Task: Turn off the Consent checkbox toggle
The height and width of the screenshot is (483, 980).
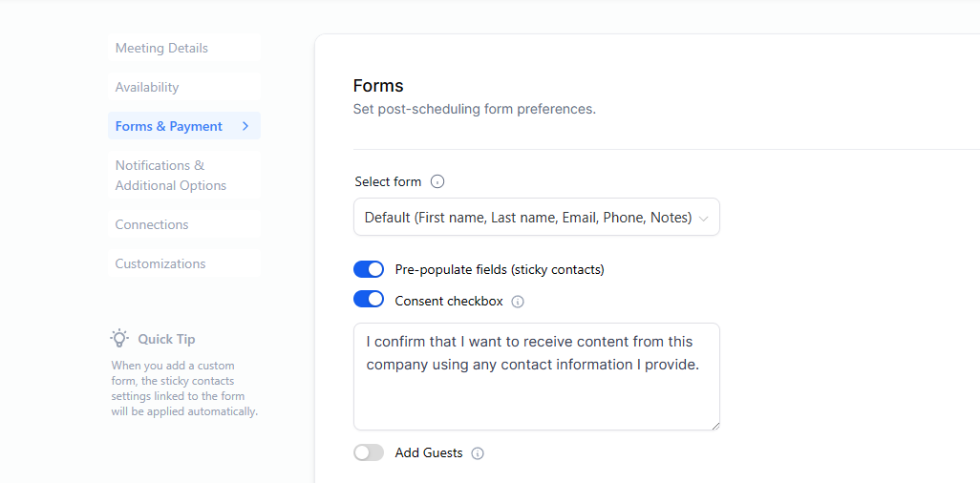Action: [x=369, y=300]
